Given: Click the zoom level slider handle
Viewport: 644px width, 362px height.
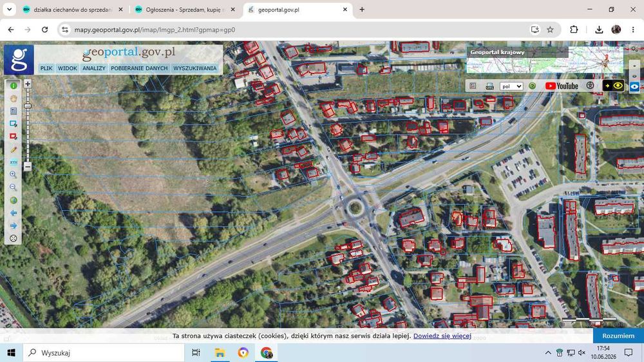Looking at the screenshot, I should click(x=28, y=106).
